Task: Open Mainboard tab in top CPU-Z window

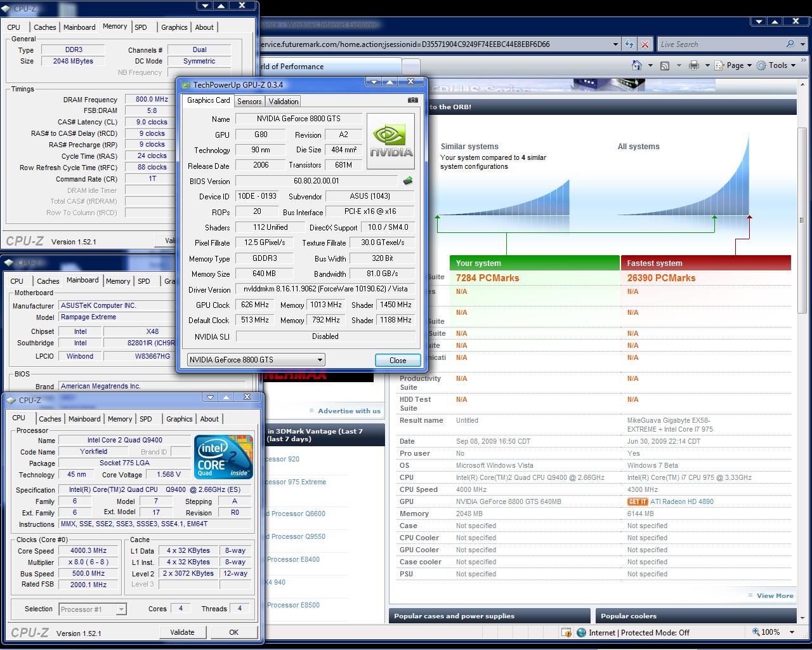Action: click(x=79, y=27)
